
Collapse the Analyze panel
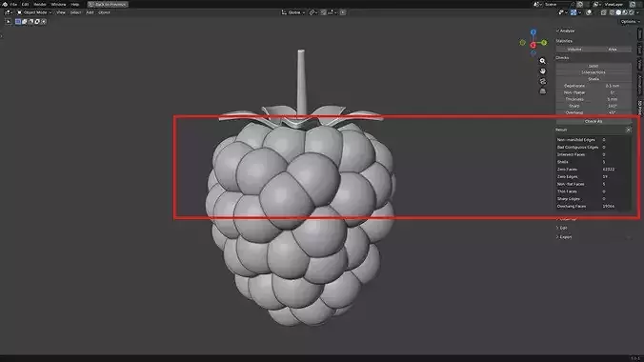pos(566,30)
